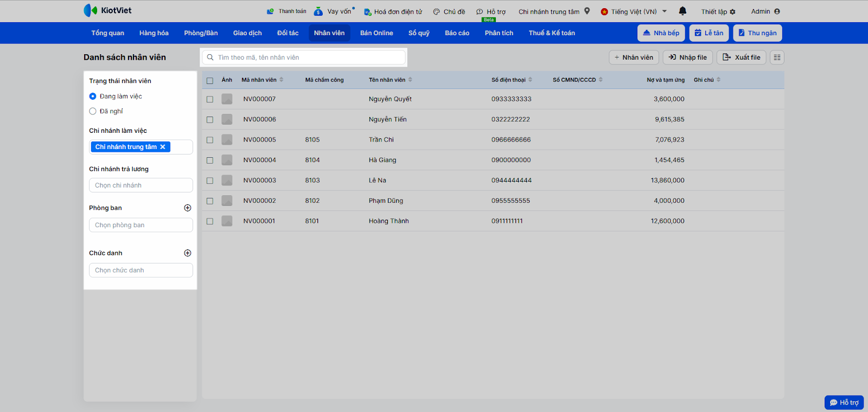Image resolution: width=868 pixels, height=412 pixels.
Task: Open the Tổng quan menu
Action: tap(108, 33)
